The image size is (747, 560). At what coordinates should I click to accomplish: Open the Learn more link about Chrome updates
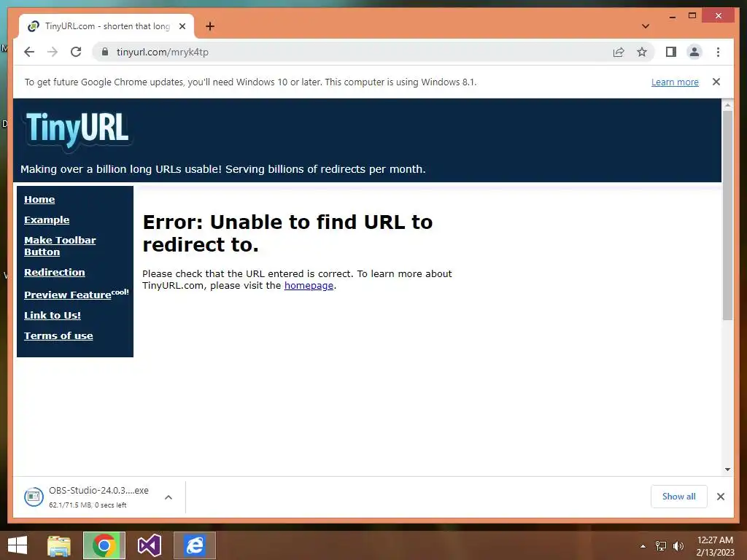click(x=675, y=82)
